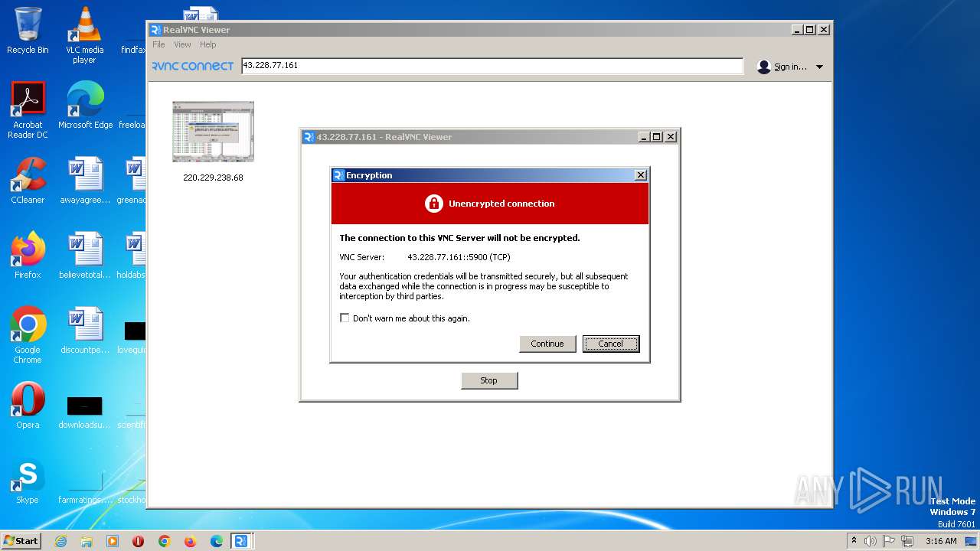Click Continue in Encryption dialog

[x=547, y=344]
